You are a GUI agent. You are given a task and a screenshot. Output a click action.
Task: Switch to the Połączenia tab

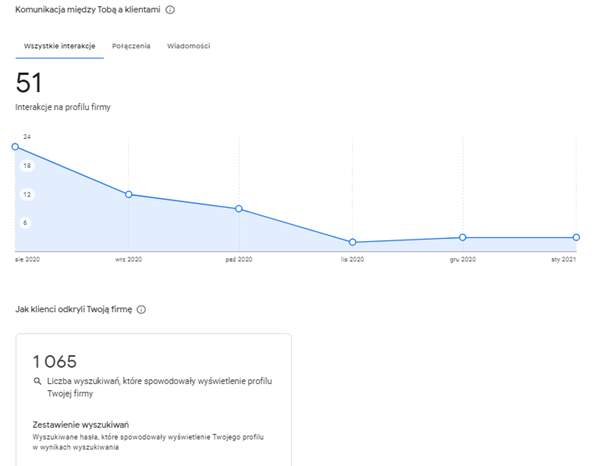click(x=131, y=46)
